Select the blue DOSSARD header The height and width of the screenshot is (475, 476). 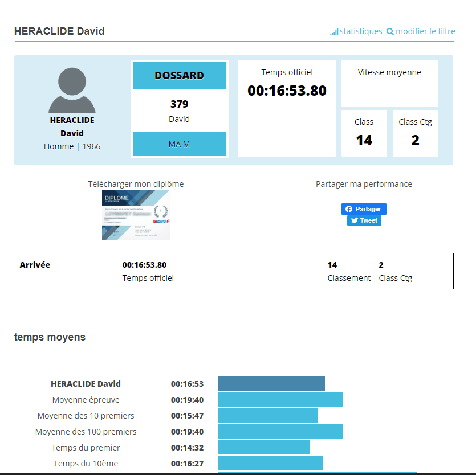(x=179, y=76)
